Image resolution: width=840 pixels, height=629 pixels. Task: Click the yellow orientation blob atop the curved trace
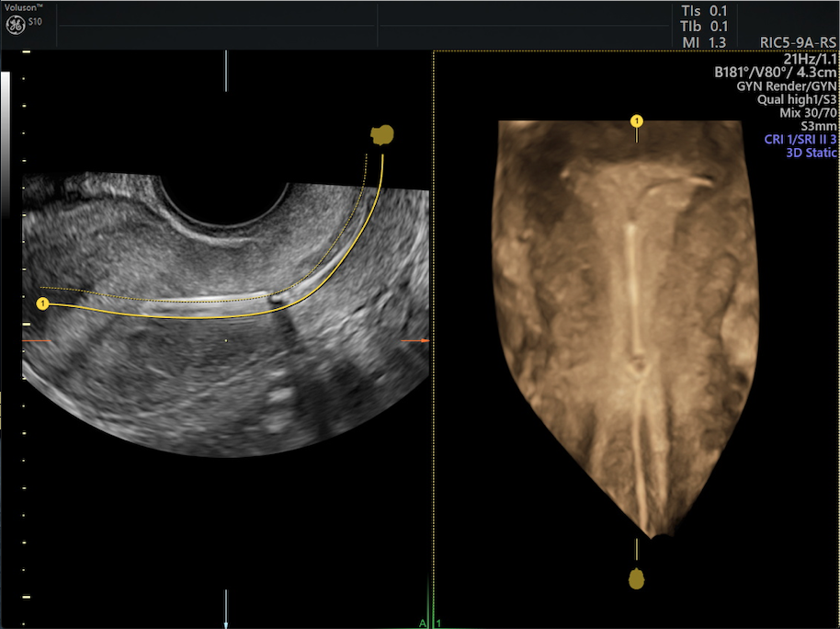click(381, 136)
